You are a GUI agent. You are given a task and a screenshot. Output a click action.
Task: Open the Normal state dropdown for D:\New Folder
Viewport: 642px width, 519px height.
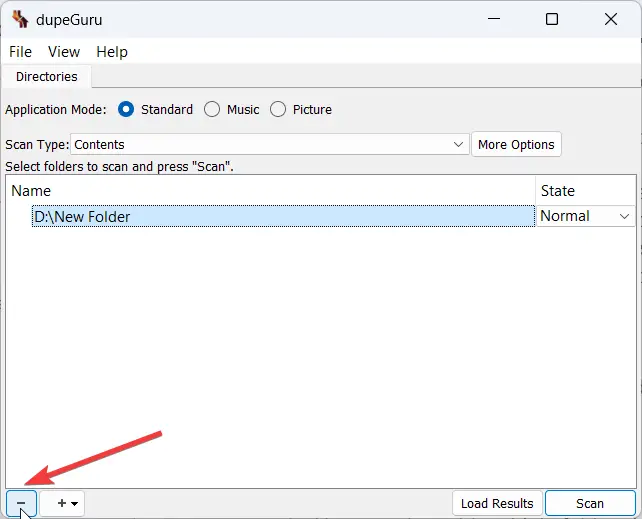click(585, 216)
